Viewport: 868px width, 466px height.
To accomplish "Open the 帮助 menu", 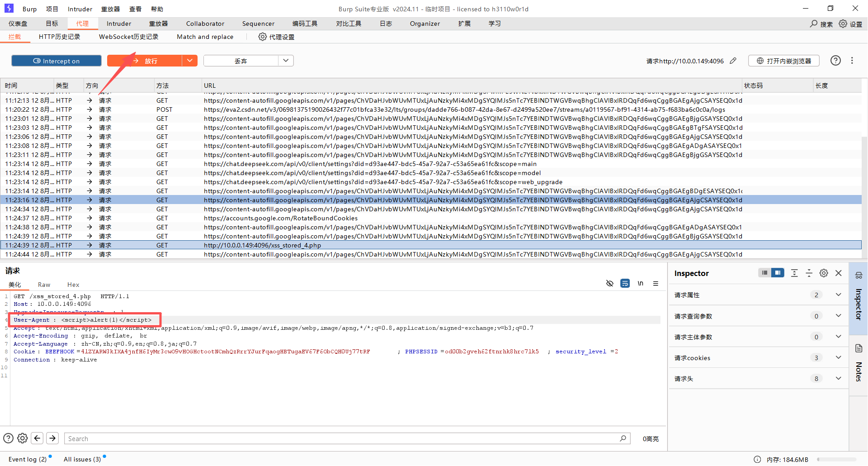I will pyautogui.click(x=157, y=9).
